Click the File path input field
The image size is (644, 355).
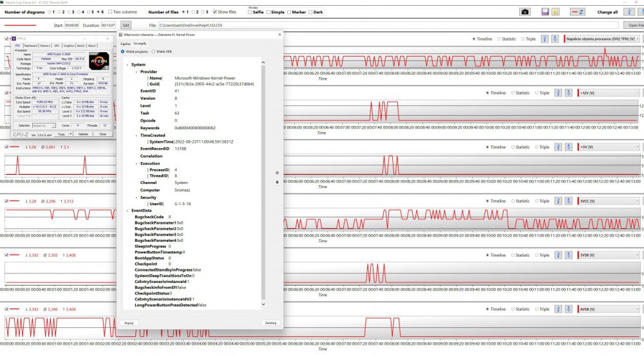386,25
